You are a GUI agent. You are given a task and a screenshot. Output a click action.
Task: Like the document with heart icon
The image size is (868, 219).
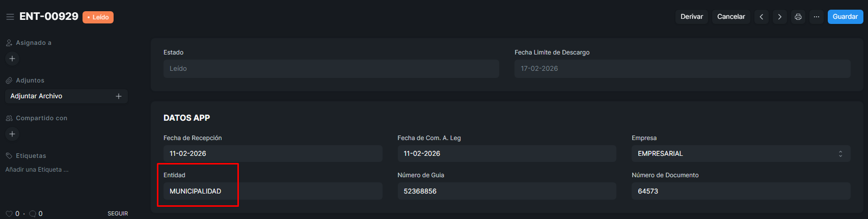tap(9, 214)
